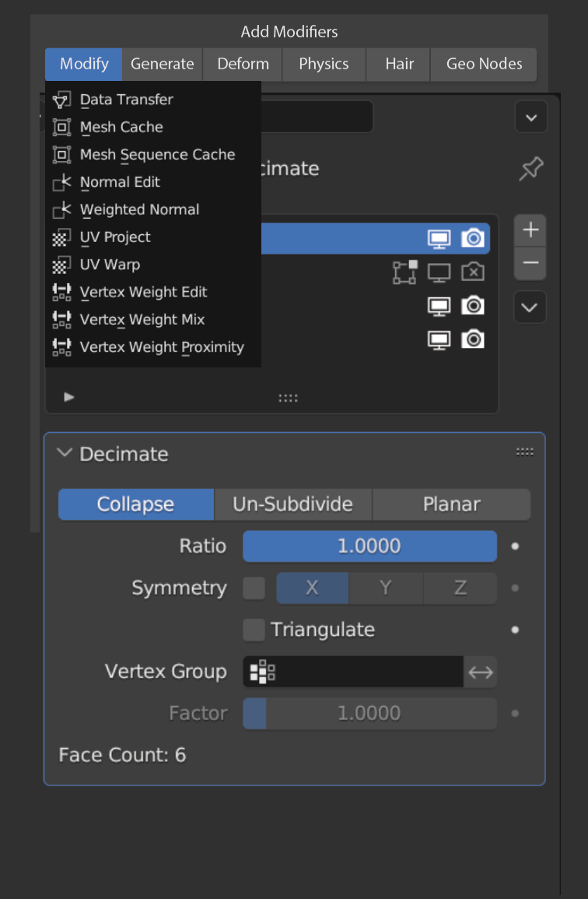Image resolution: width=588 pixels, height=899 pixels.
Task: Toggle render camera on the third modifier row
Action: [x=473, y=306]
